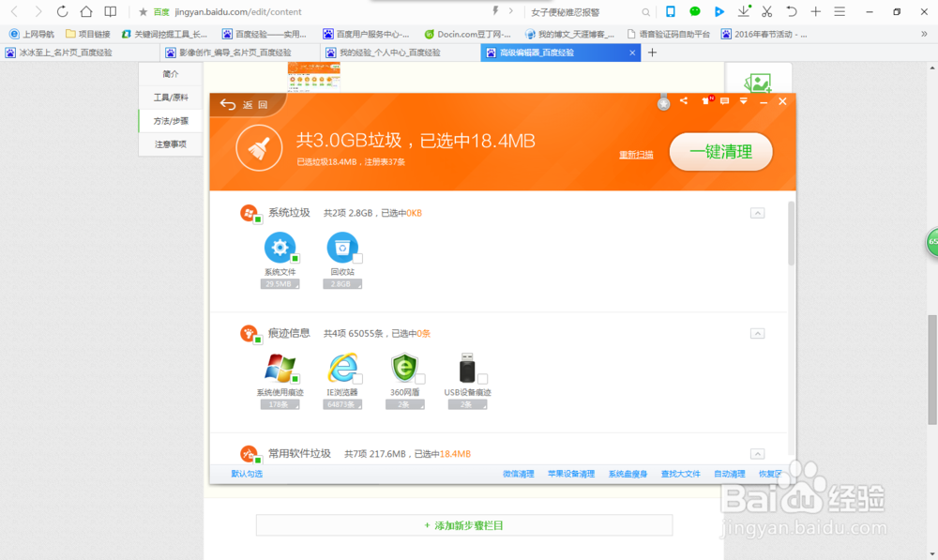The height and width of the screenshot is (560, 938).
Task: Click the lightning speed mode icon
Action: [x=495, y=10]
